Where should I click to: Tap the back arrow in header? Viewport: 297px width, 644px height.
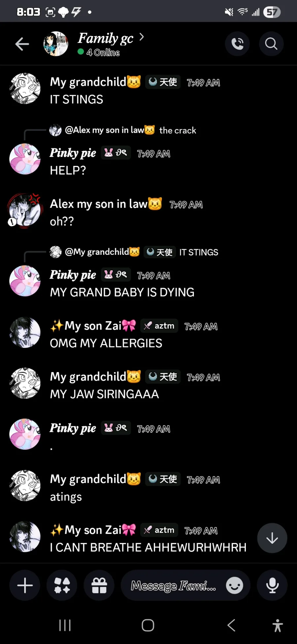(22, 44)
